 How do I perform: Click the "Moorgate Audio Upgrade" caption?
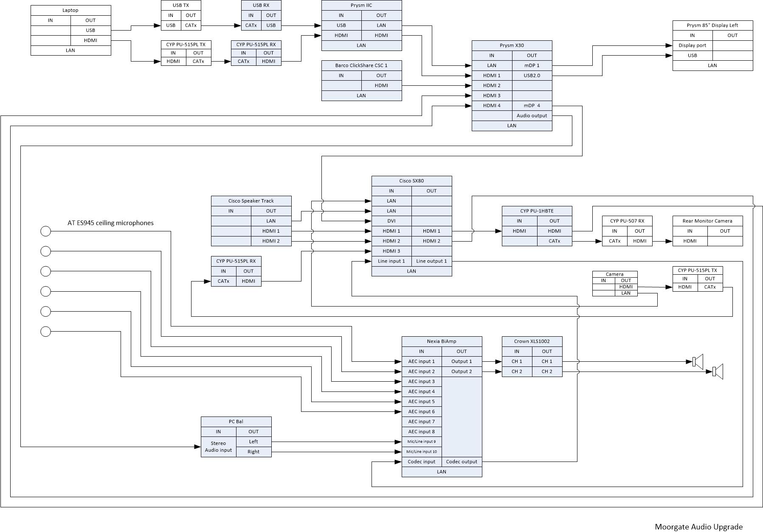point(698,527)
